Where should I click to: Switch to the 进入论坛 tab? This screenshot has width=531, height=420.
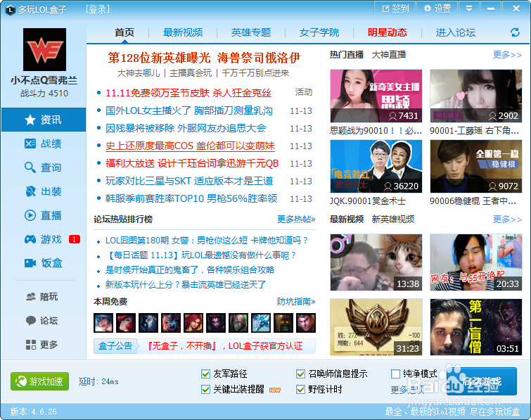[456, 32]
